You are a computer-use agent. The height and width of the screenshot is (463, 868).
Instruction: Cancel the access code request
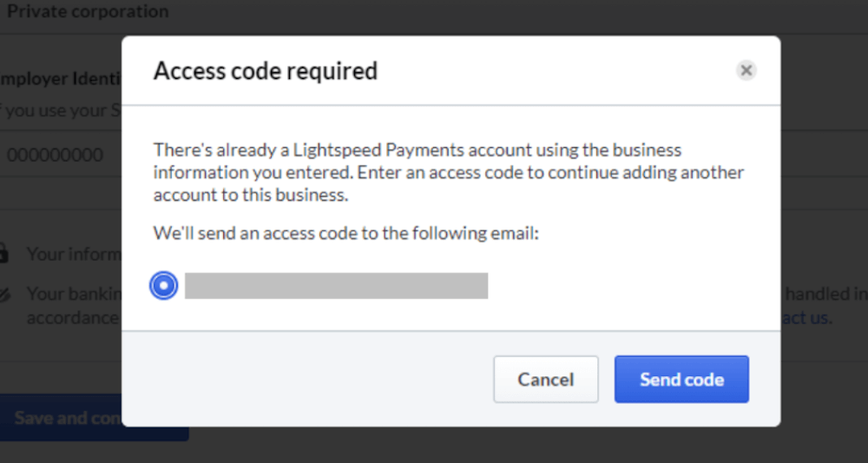click(x=546, y=380)
